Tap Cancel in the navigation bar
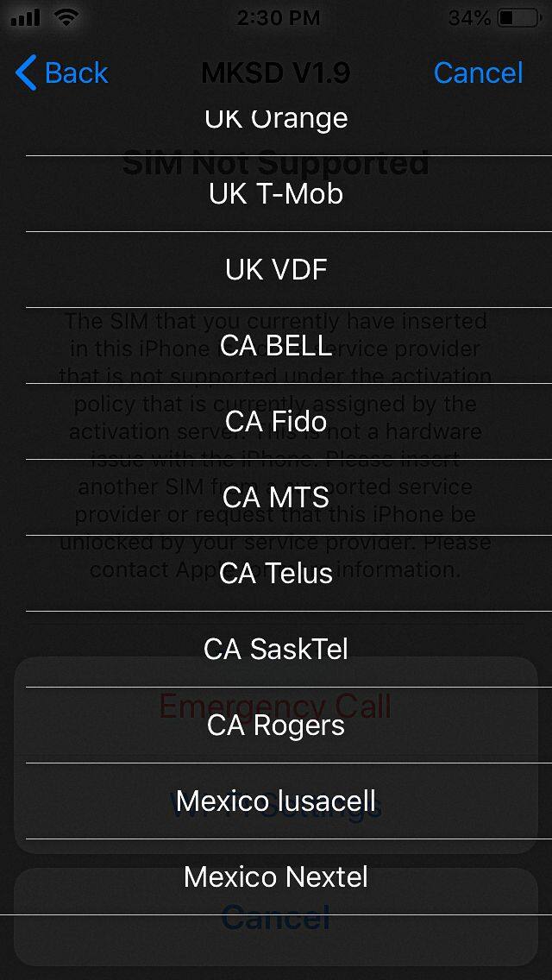The height and width of the screenshot is (980, 552). (x=478, y=73)
